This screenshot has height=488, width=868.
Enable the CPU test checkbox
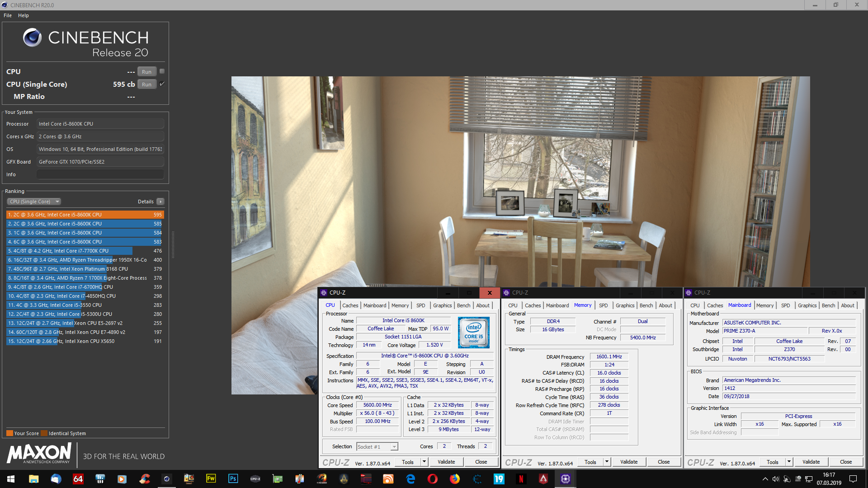[162, 71]
